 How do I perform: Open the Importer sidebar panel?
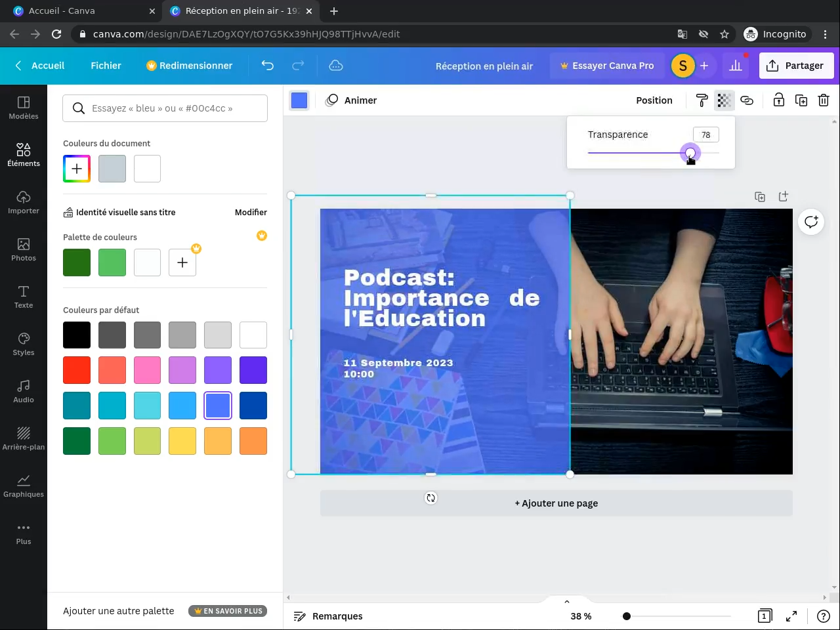24,202
